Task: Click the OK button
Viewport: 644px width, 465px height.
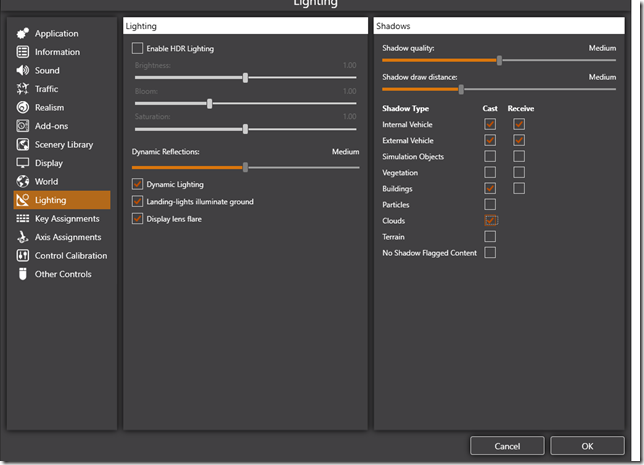Action: pyautogui.click(x=587, y=446)
